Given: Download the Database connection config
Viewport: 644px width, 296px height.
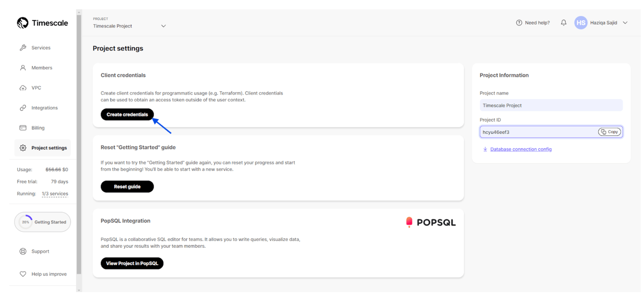Looking at the screenshot, I should coord(520,149).
